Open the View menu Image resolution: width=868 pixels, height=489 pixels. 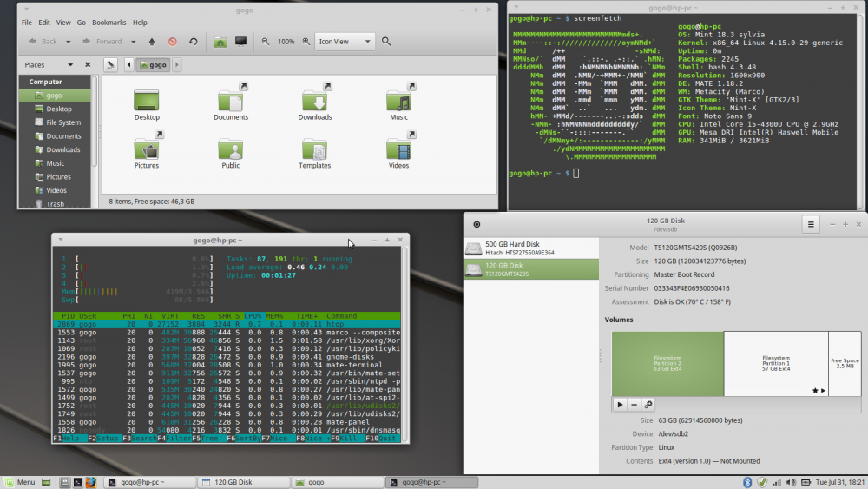tap(63, 23)
